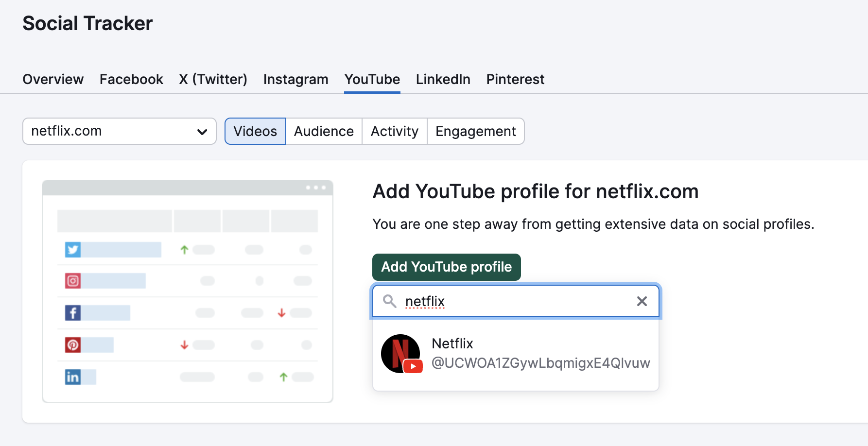Click the Add YouTube profile button
Viewport: 868px width, 446px height.
coord(446,267)
